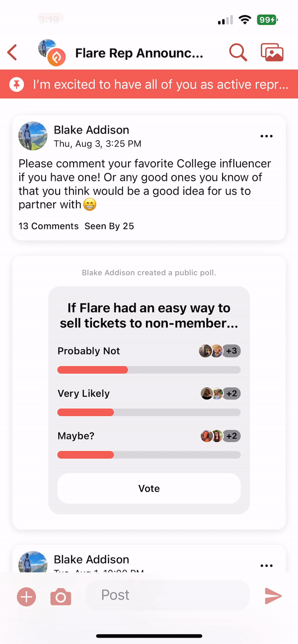Screen dimensions: 298x644
Task: Expand the pinned message banner
Action: (x=160, y=85)
